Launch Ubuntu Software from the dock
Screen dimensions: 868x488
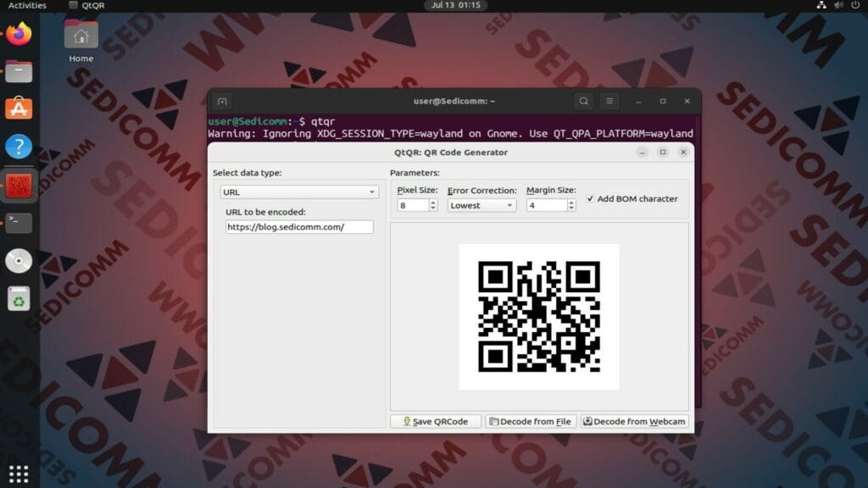pyautogui.click(x=19, y=108)
